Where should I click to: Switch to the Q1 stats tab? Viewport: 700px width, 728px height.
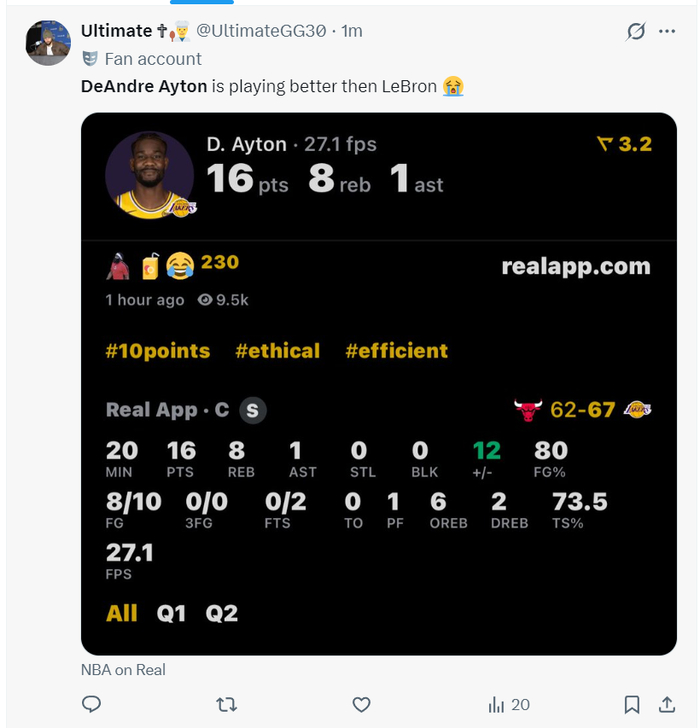tap(171, 613)
